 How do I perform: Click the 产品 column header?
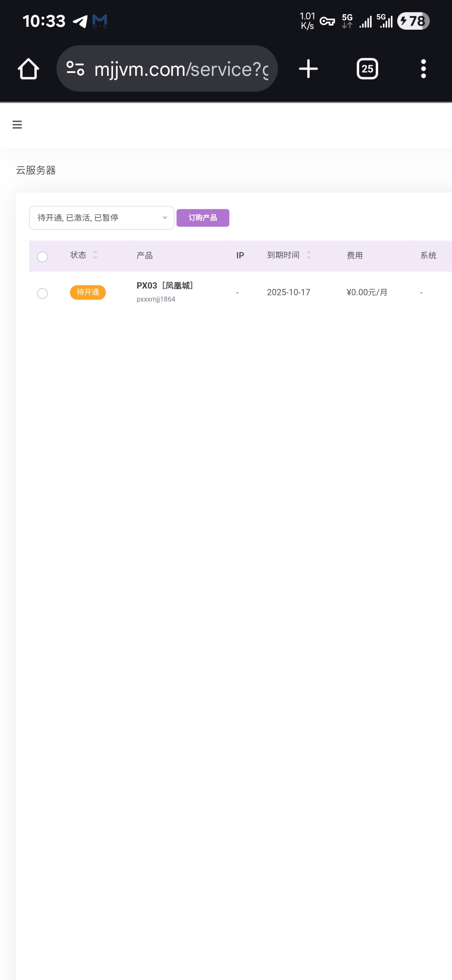pyautogui.click(x=145, y=255)
